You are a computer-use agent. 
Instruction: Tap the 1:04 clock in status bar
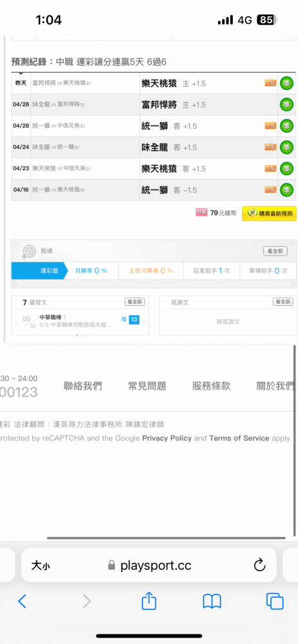coord(48,20)
